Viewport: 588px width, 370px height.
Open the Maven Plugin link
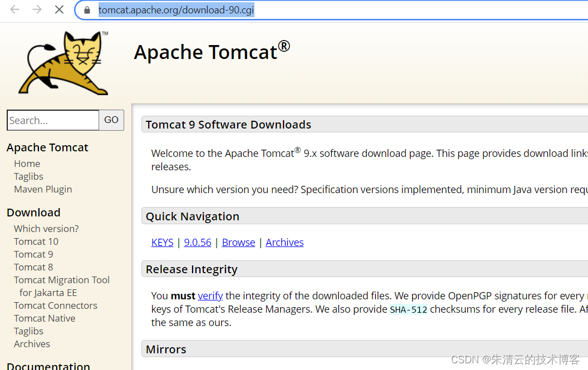pos(43,189)
